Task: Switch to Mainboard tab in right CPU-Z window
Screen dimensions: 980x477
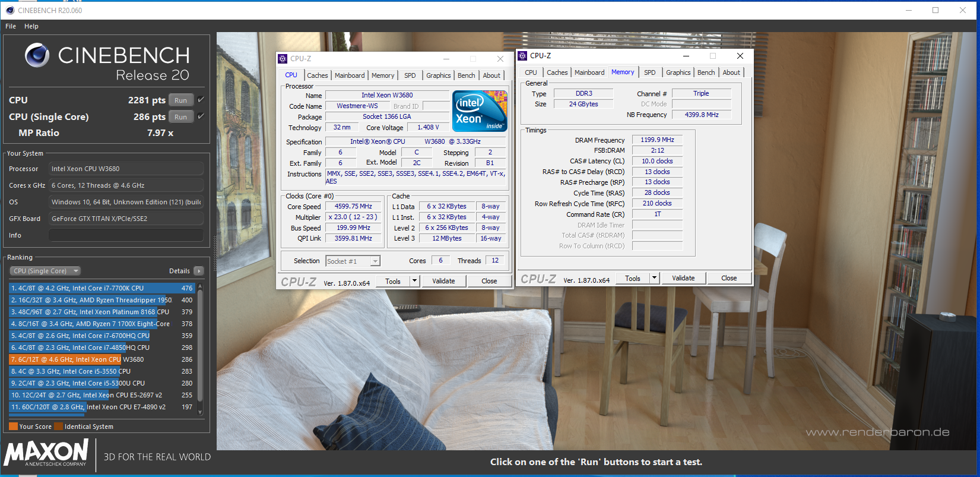Action: [x=589, y=72]
